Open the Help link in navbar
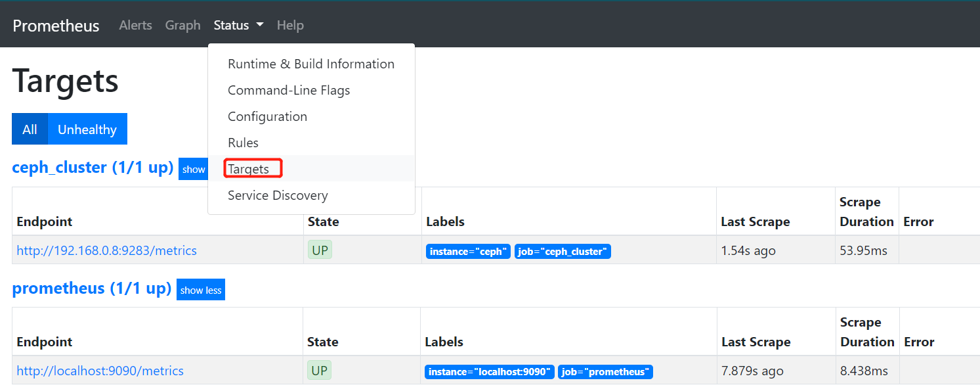The width and height of the screenshot is (980, 391). click(x=290, y=26)
